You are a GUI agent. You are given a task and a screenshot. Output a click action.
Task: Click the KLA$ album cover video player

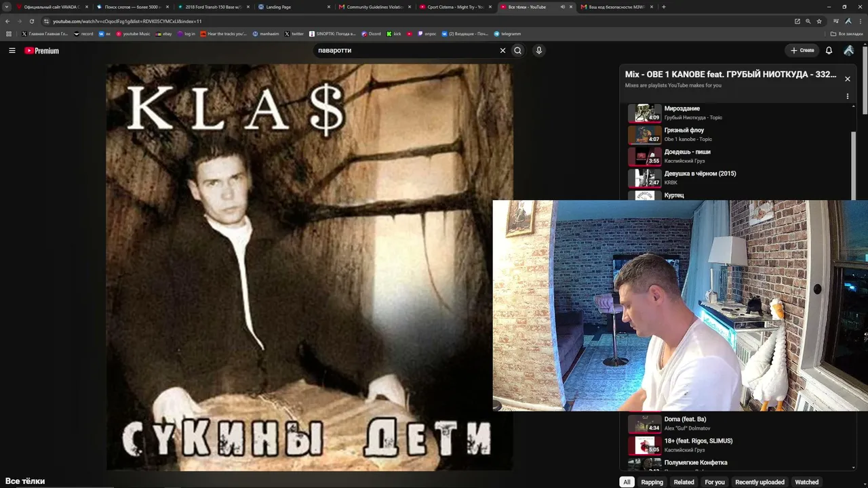(309, 267)
